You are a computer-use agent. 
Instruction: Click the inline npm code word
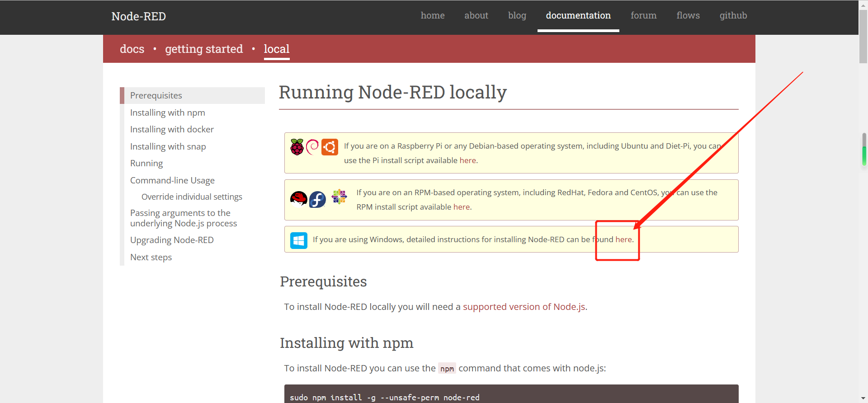coord(447,369)
